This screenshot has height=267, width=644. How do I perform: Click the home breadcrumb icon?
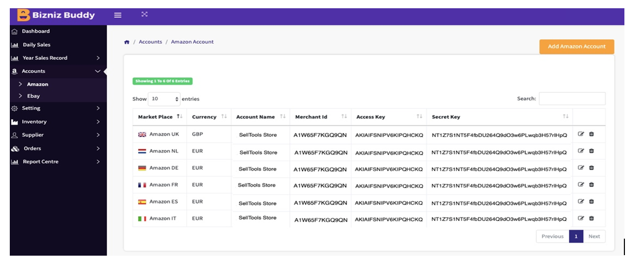coord(127,42)
